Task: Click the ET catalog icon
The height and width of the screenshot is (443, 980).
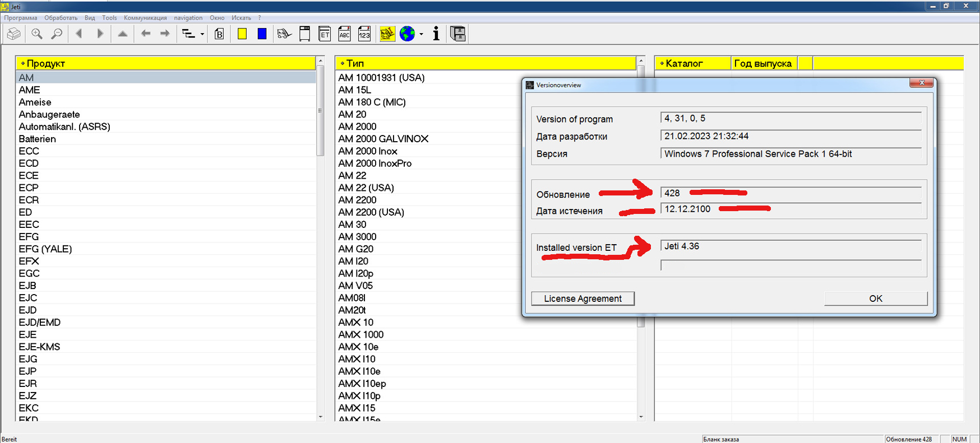Action: [x=325, y=34]
